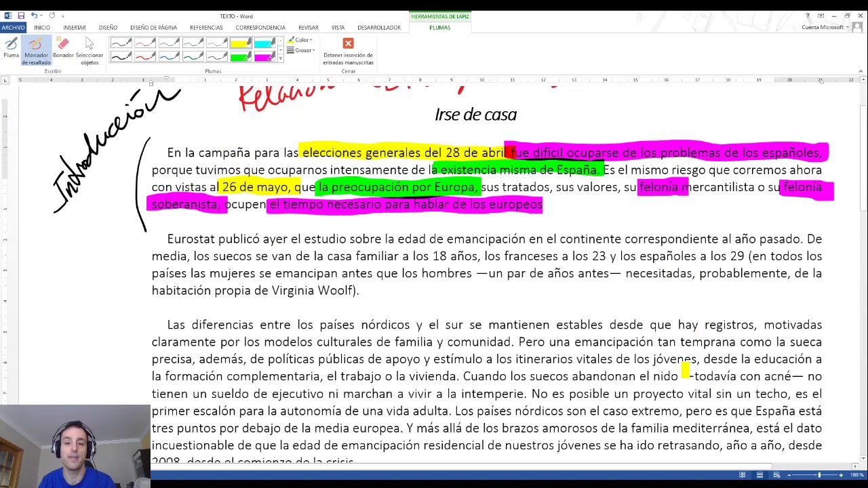Click the word "Eurostat" in the document

[x=191, y=239]
